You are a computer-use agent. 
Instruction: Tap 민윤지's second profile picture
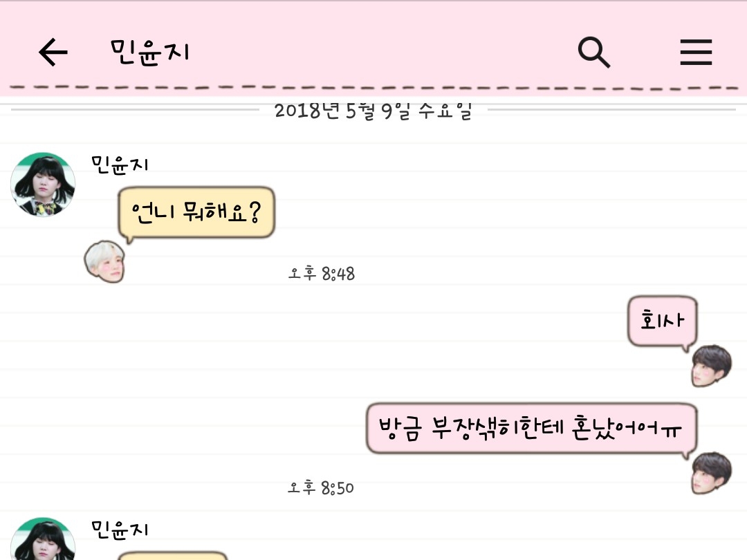43,539
